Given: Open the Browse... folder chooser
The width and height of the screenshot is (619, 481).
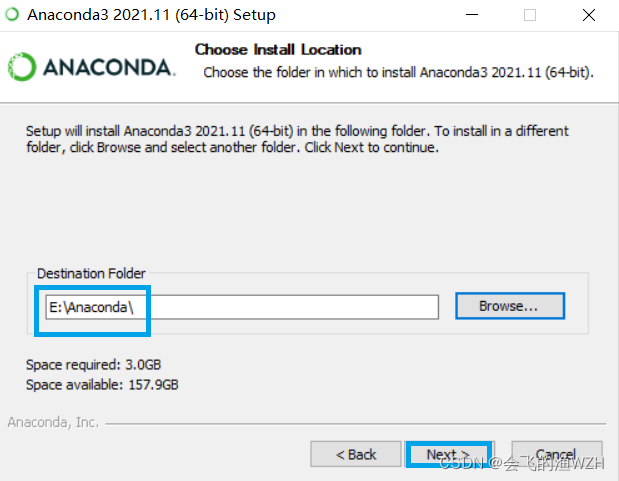Looking at the screenshot, I should [510, 306].
